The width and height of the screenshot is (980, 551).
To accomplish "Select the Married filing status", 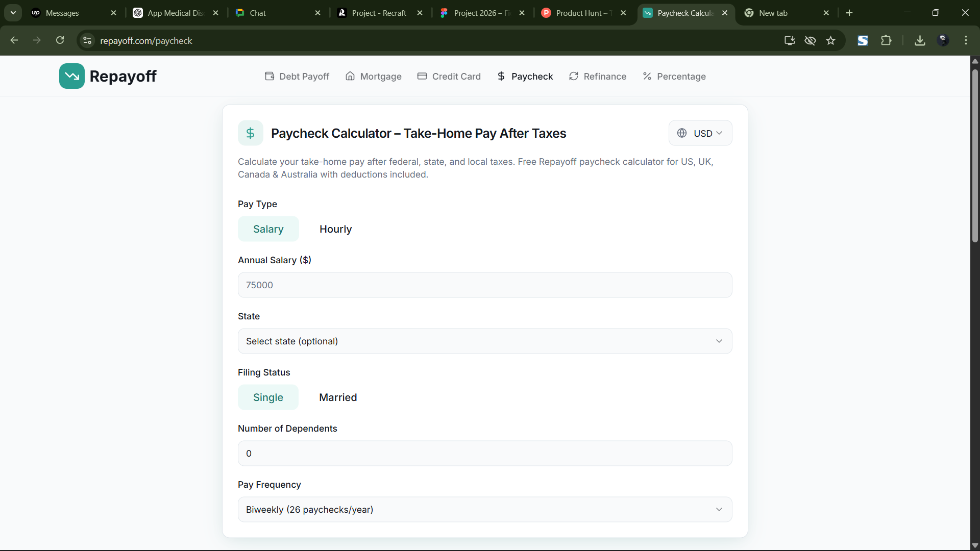I will click(x=337, y=397).
